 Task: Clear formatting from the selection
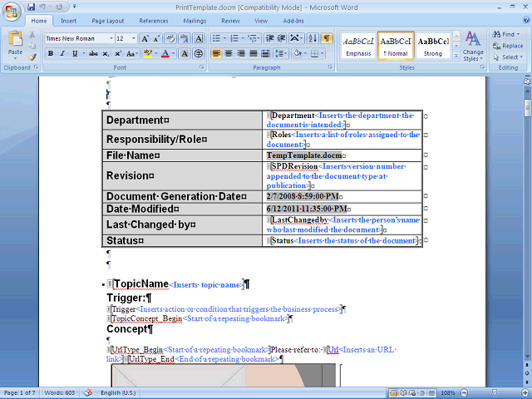pos(170,38)
